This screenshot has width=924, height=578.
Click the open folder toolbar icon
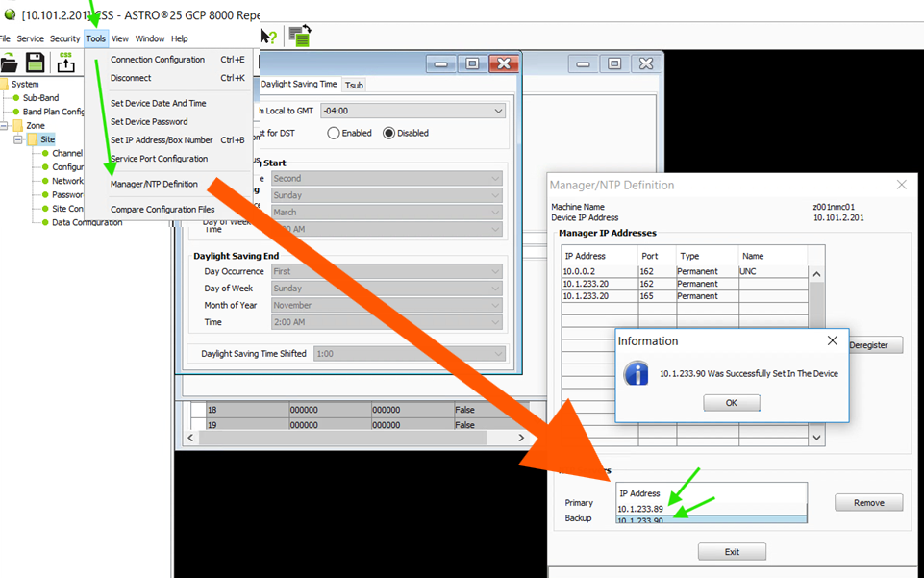9,63
